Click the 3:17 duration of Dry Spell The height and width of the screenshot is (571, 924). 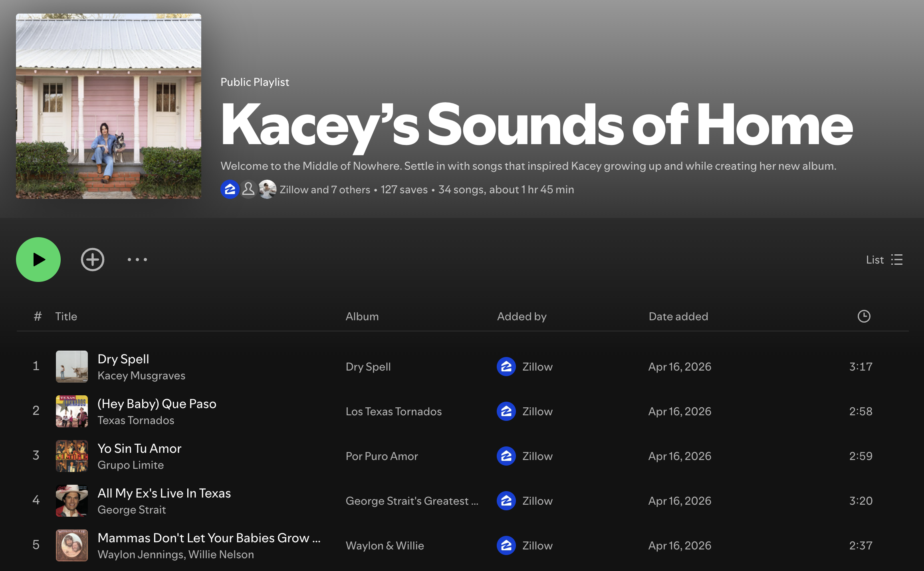click(x=861, y=367)
